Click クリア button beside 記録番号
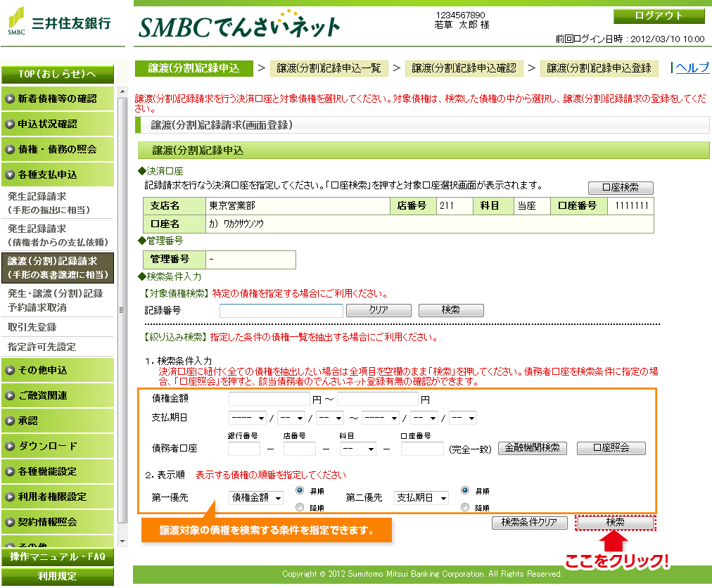The height and width of the screenshot is (588, 712). coord(379,310)
